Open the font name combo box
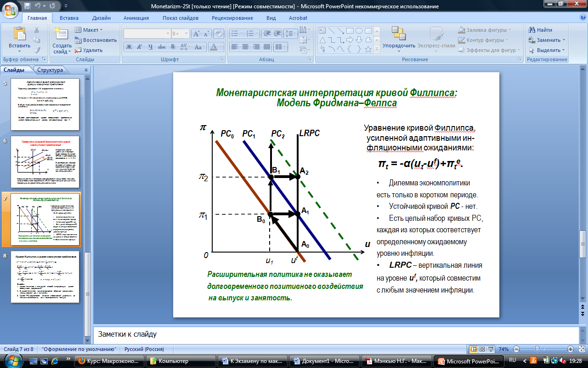Image resolution: width=588 pixels, height=368 pixels. tap(147, 34)
